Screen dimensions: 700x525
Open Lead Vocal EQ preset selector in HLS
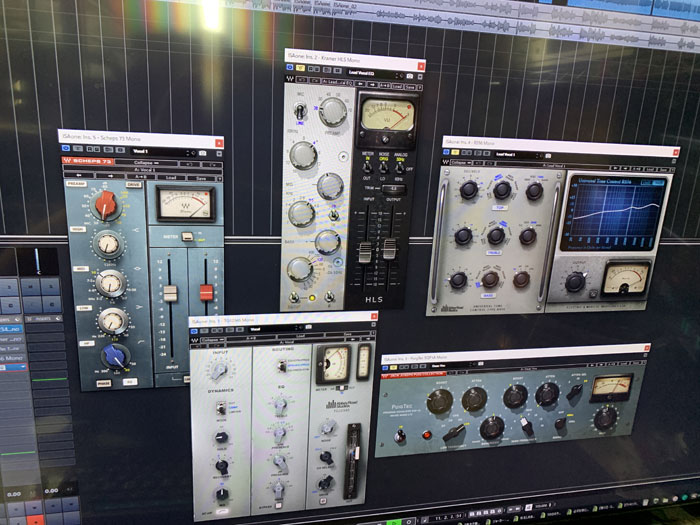(x=373, y=74)
